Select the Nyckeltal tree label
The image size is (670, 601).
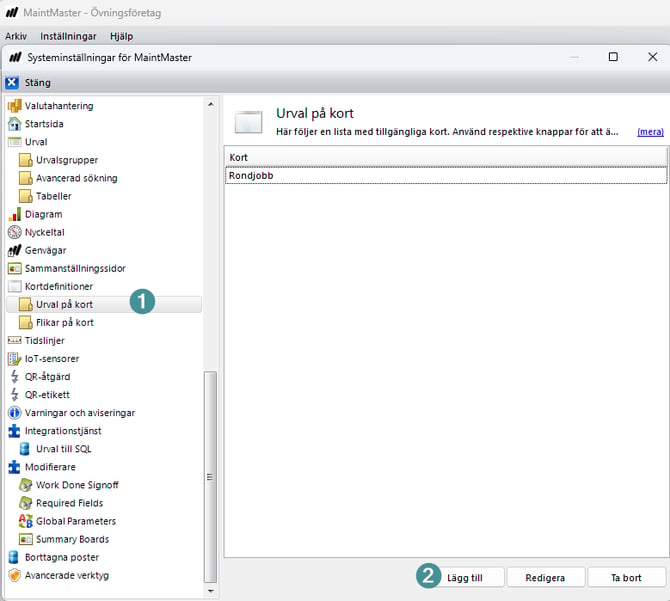[44, 232]
